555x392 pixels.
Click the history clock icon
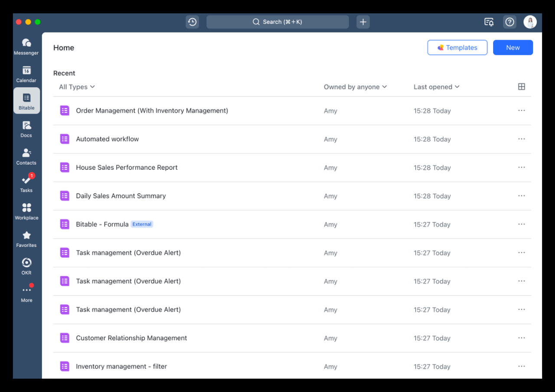pos(192,22)
